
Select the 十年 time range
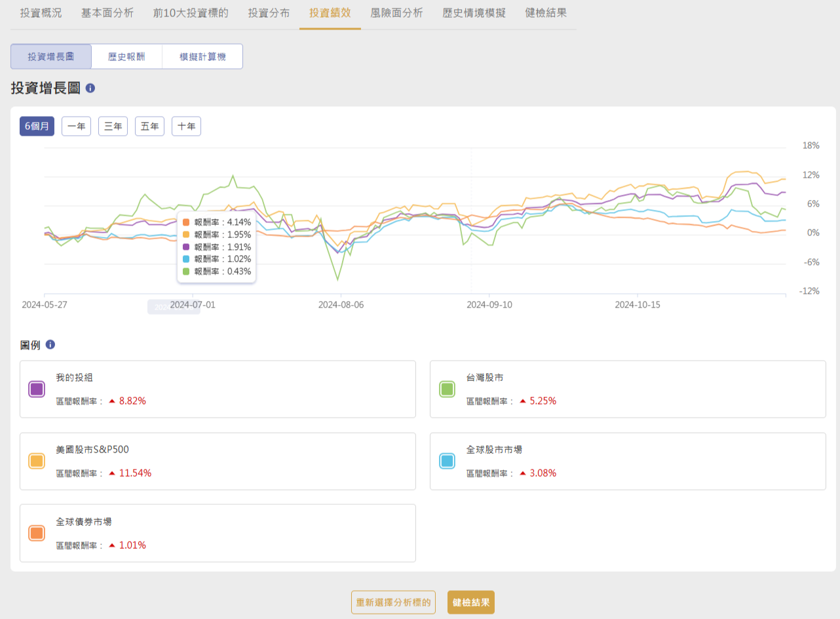pos(186,127)
